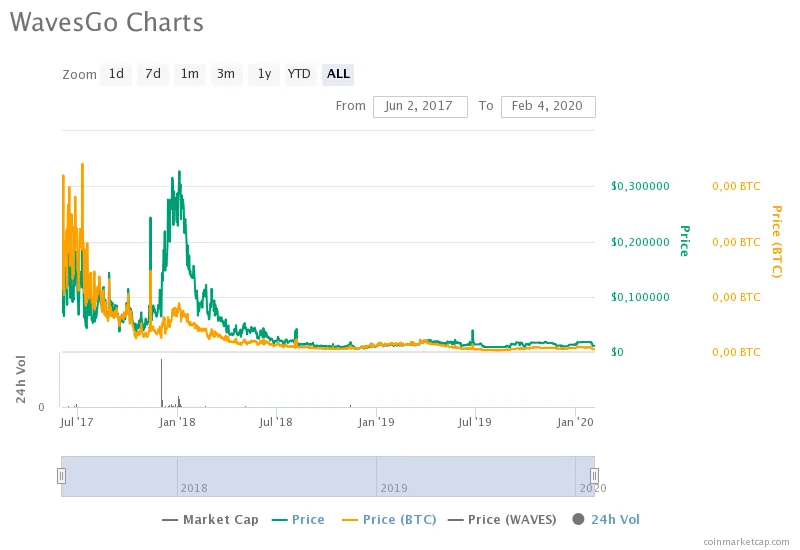The width and height of the screenshot is (800, 550).
Task: Toggle the 24h Vol series in legend
Action: [606, 519]
